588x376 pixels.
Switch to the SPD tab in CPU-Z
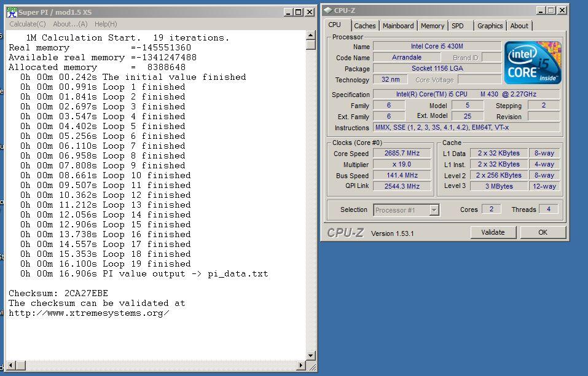tap(458, 26)
